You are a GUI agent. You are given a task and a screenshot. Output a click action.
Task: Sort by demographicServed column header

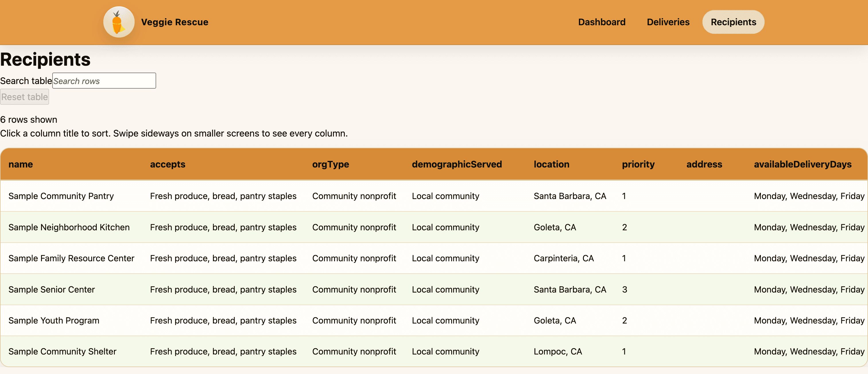(457, 164)
